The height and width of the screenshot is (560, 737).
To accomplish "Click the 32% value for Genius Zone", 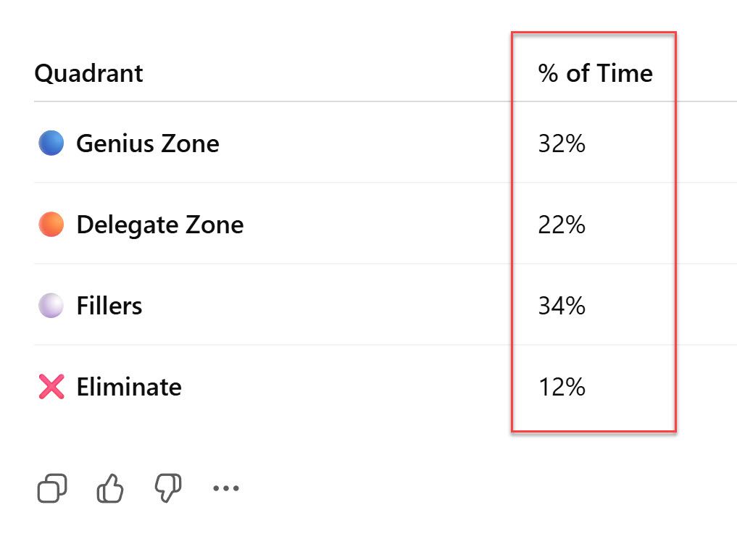I will coord(562,143).
